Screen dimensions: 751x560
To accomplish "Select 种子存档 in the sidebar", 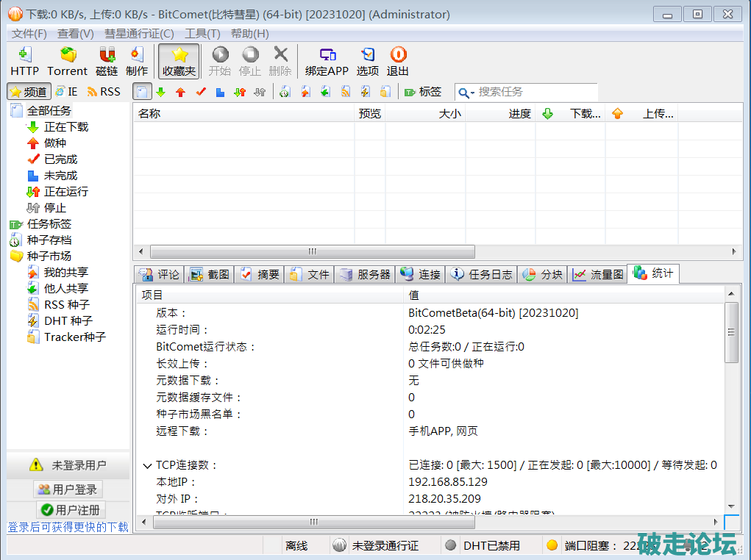I will [x=49, y=240].
